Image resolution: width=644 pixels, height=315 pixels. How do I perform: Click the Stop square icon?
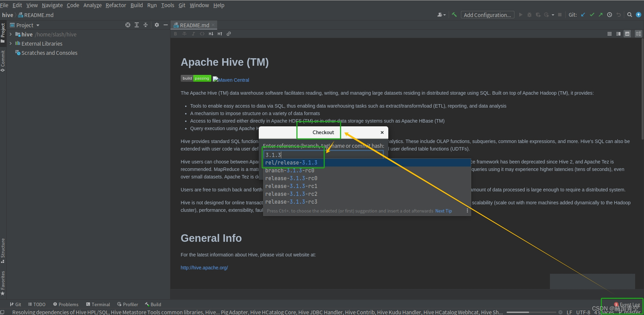(560, 15)
